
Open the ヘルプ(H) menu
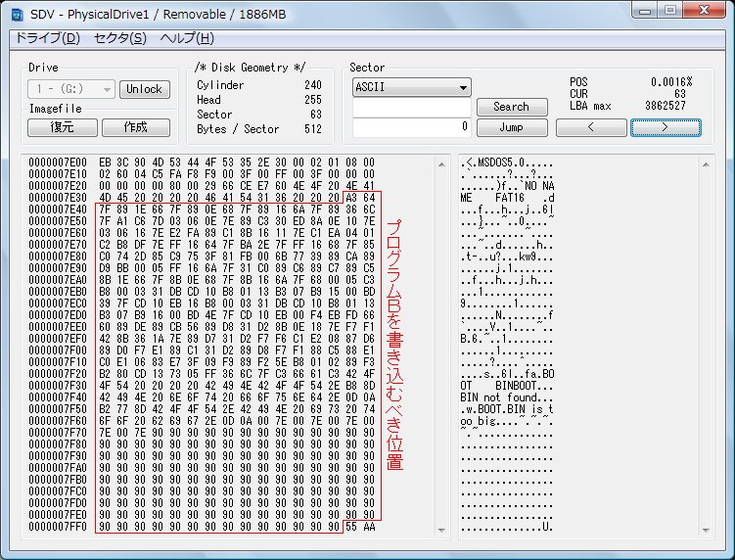coord(186,38)
